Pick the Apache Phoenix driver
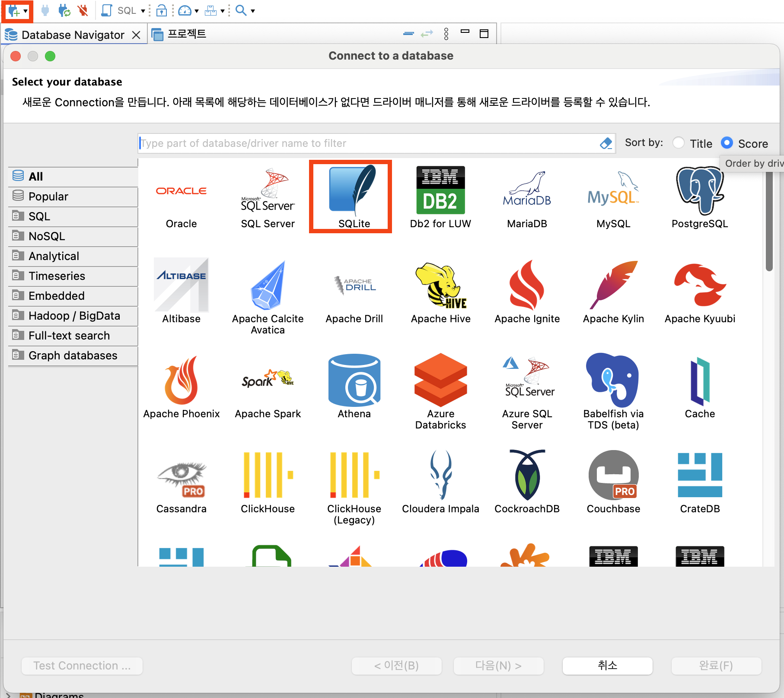The width and height of the screenshot is (784, 698). [181, 386]
